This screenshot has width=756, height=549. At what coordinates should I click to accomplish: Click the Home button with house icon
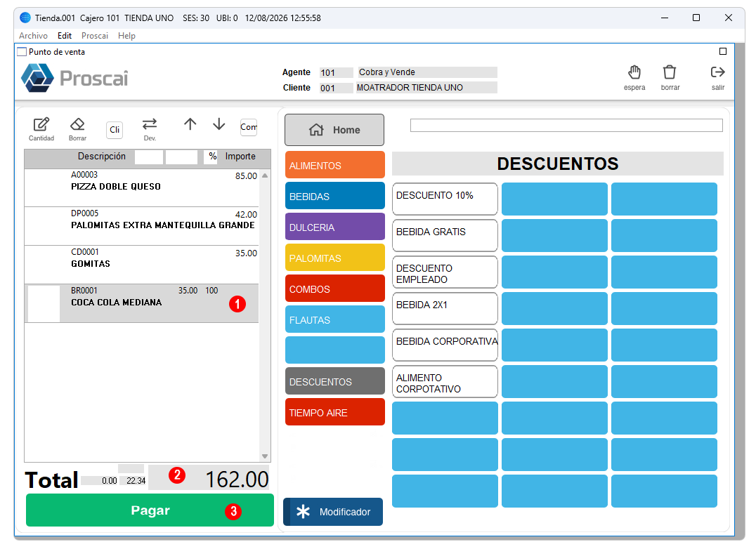(x=334, y=130)
